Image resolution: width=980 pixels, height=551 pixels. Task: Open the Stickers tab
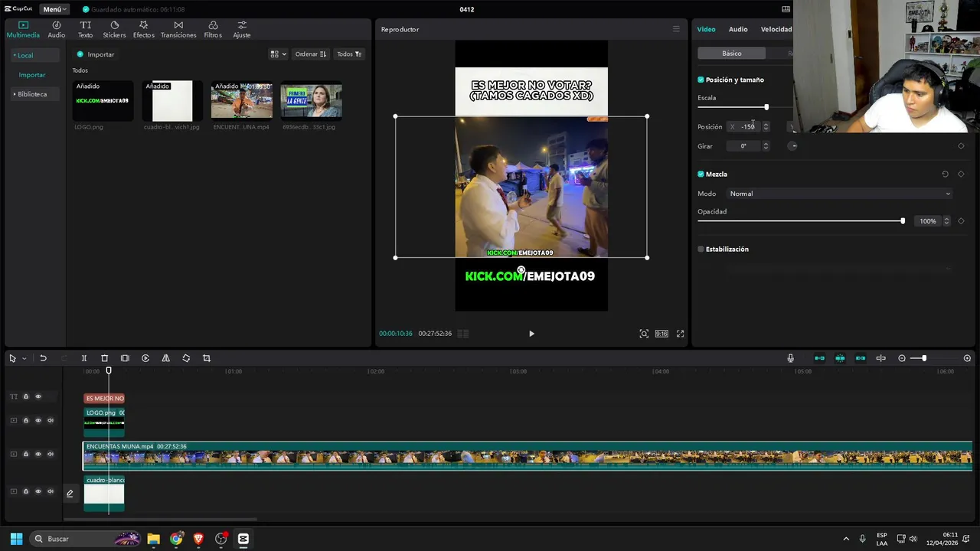(x=114, y=29)
